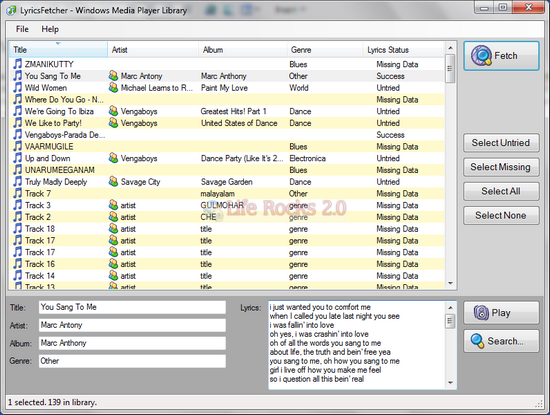Click the artist icon in the Up and Down row
The image size is (550, 415).
pyautogui.click(x=113, y=158)
